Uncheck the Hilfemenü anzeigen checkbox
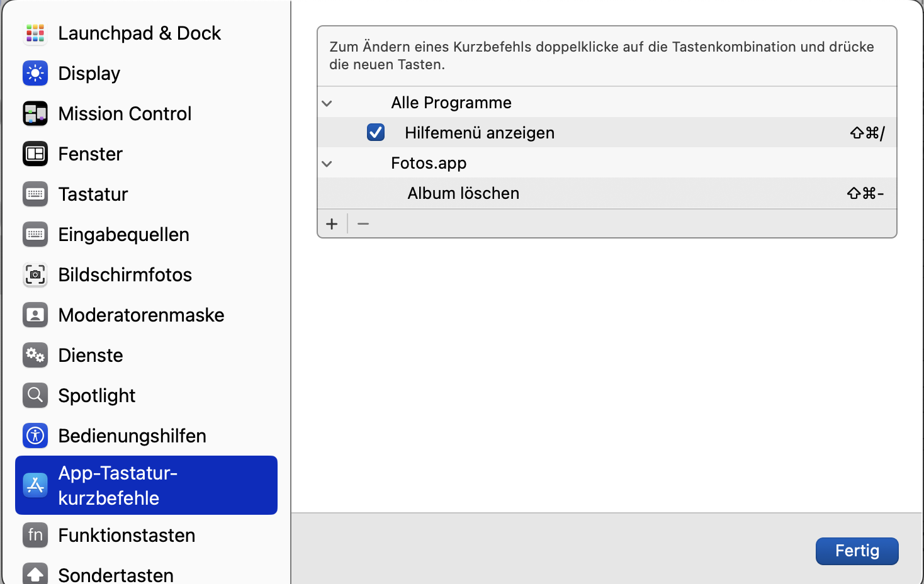924x584 pixels. 376,133
